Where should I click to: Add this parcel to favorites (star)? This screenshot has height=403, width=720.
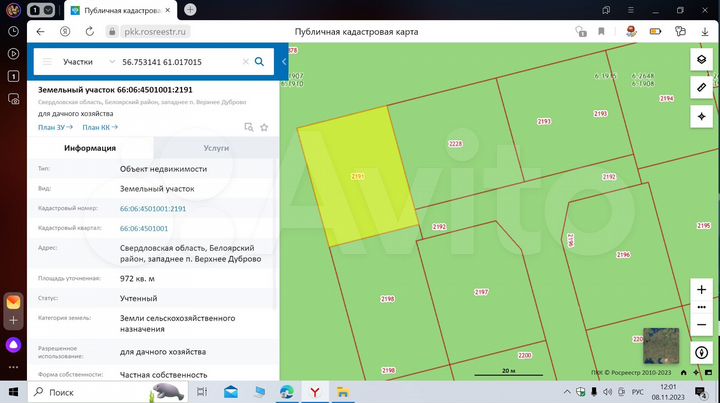click(x=264, y=127)
